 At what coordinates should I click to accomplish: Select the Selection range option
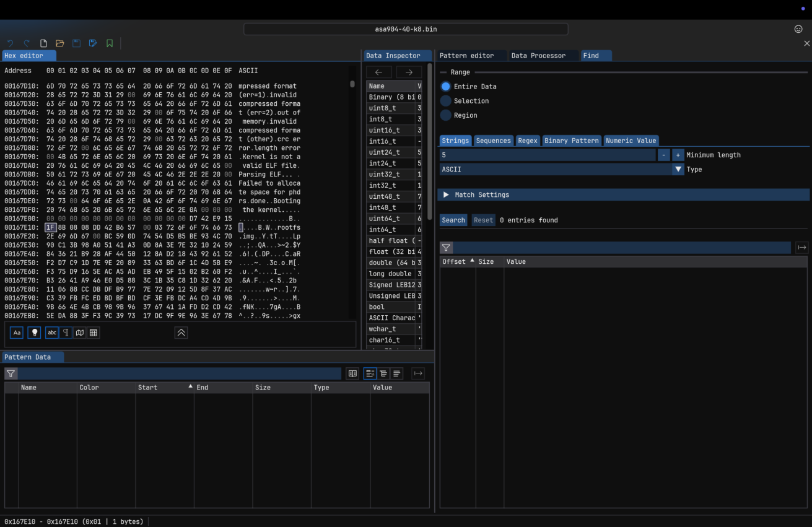(465, 101)
